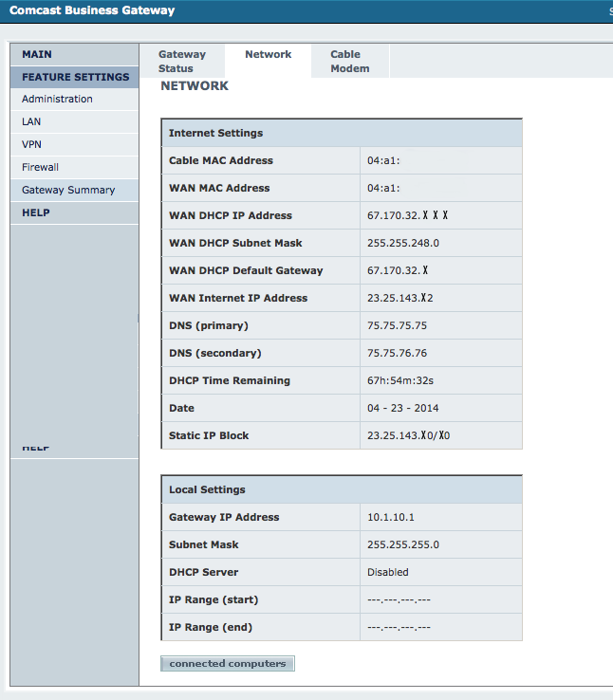
Task: Click the NETWORK page heading
Action: click(x=195, y=85)
